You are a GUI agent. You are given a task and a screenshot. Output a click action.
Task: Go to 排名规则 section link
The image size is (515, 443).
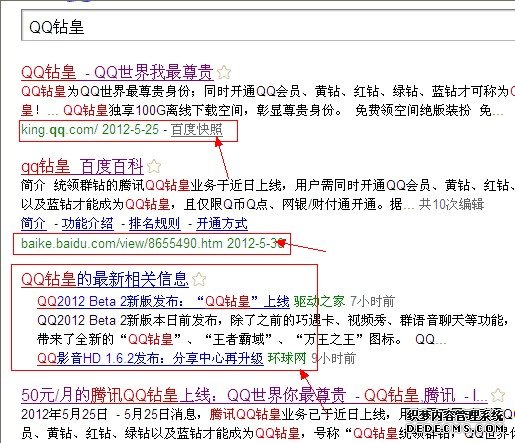(x=155, y=223)
